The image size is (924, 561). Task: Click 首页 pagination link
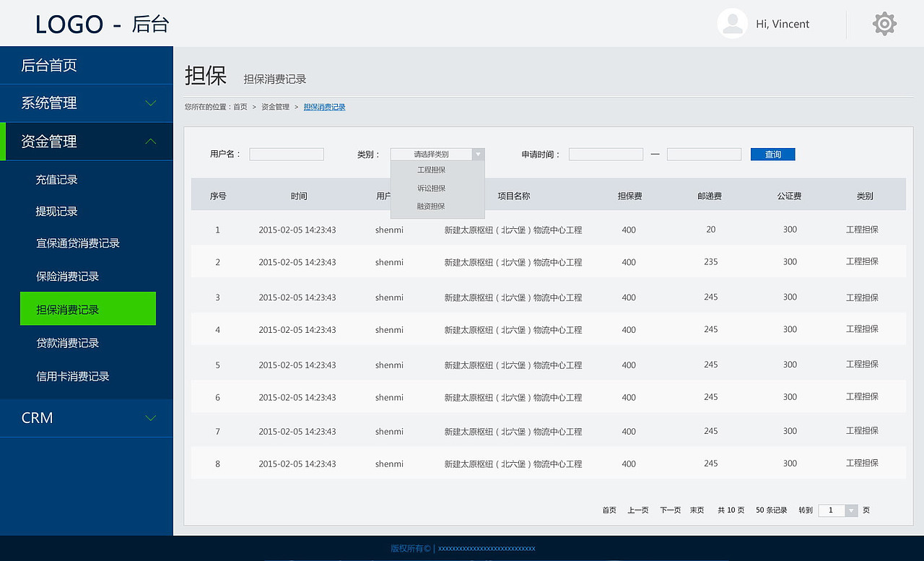click(x=609, y=510)
